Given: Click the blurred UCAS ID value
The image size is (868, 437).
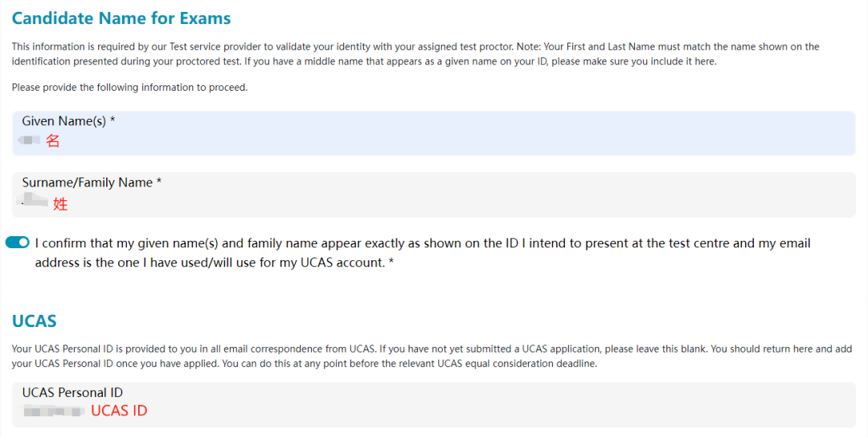Looking at the screenshot, I should (54, 411).
